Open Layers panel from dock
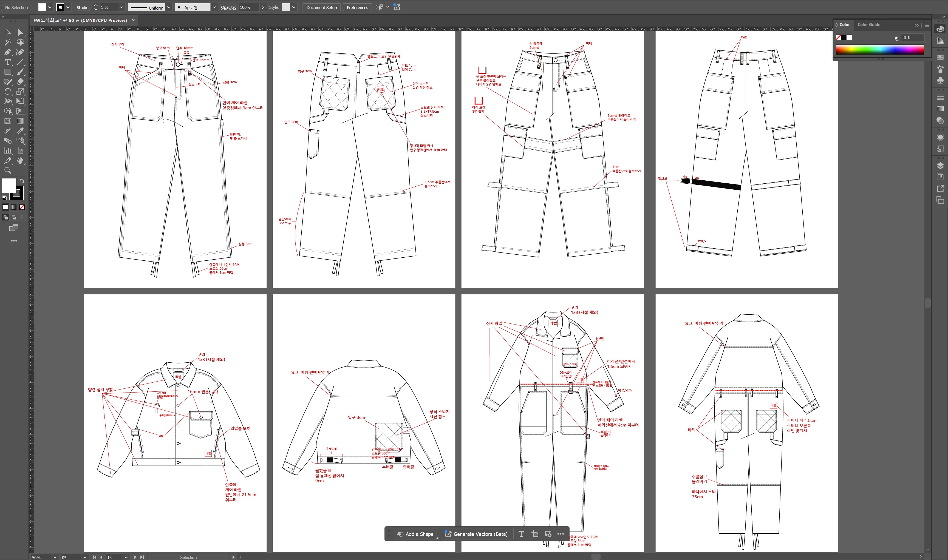The image size is (948, 560). point(940,166)
